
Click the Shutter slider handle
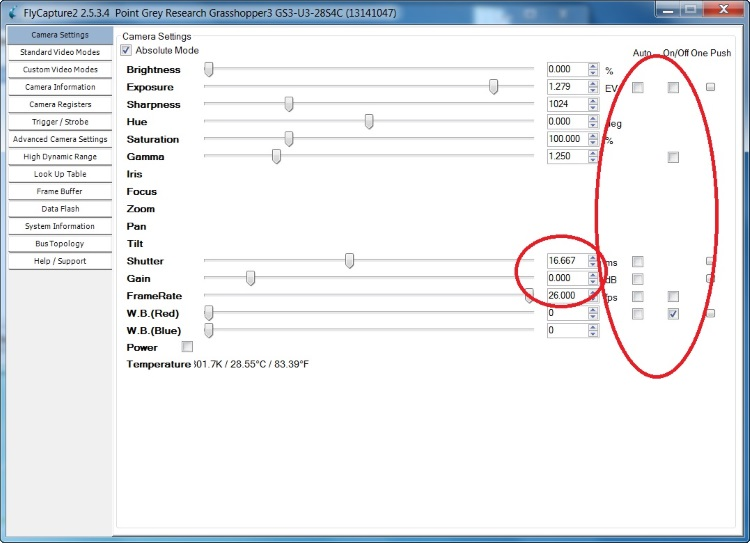[x=349, y=261]
